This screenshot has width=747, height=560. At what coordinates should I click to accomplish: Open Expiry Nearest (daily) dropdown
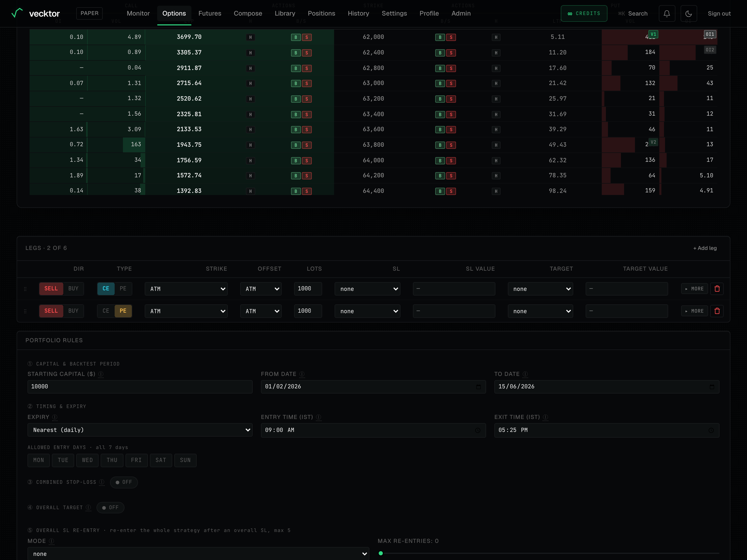pos(140,430)
